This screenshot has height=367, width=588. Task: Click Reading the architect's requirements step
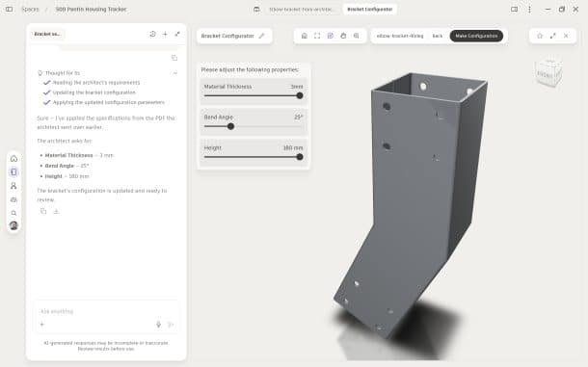point(96,83)
